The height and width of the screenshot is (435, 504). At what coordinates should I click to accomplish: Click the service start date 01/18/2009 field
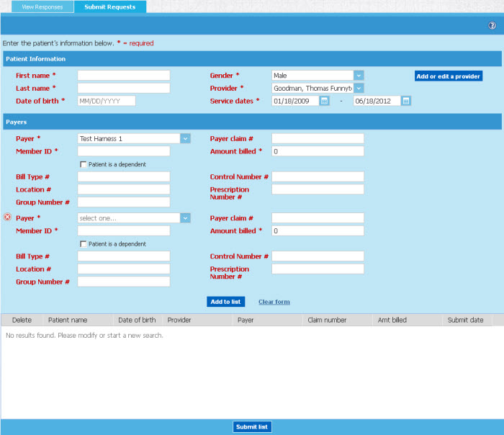296,101
